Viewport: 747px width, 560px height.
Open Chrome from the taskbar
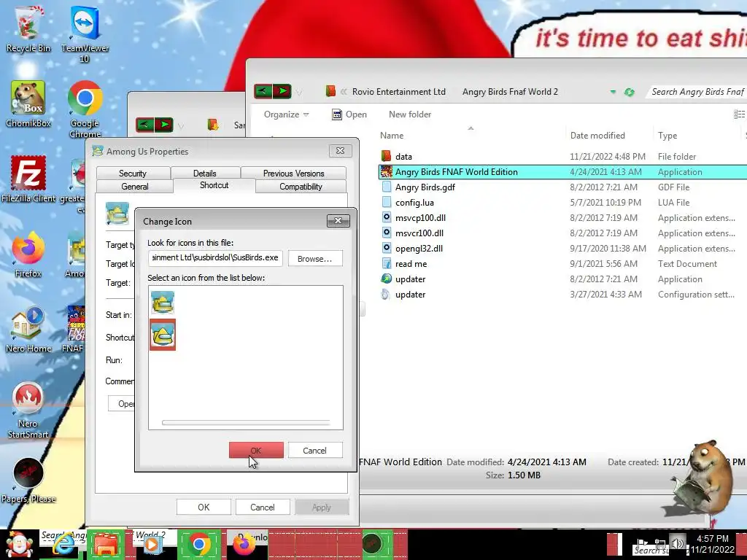click(x=199, y=544)
